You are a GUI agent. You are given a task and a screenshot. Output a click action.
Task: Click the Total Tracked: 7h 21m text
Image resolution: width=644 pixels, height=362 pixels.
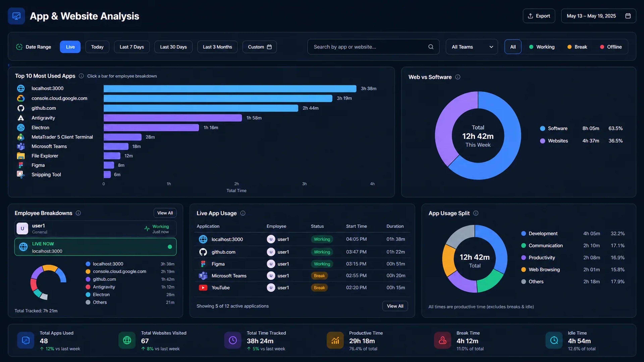(36, 311)
